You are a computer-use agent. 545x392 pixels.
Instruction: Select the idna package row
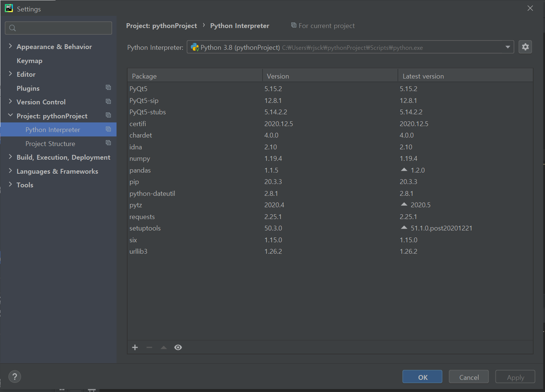(x=330, y=147)
